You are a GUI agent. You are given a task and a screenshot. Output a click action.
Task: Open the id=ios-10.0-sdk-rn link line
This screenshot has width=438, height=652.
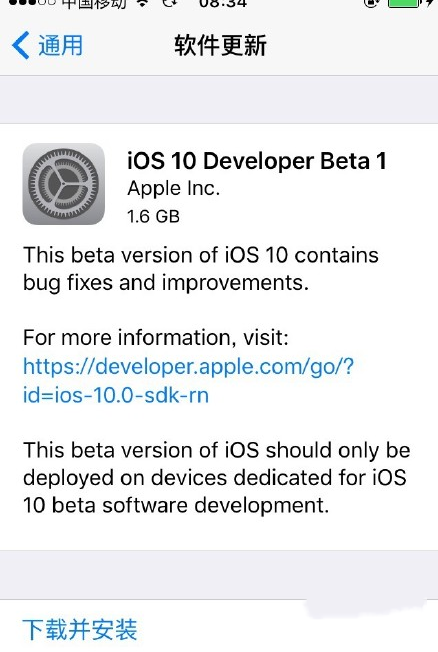(116, 395)
